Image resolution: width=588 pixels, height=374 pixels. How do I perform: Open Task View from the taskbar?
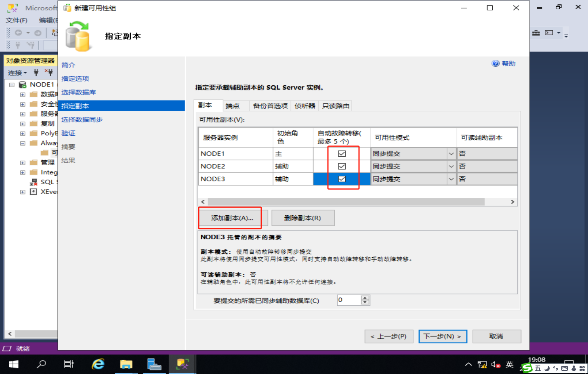click(x=69, y=364)
